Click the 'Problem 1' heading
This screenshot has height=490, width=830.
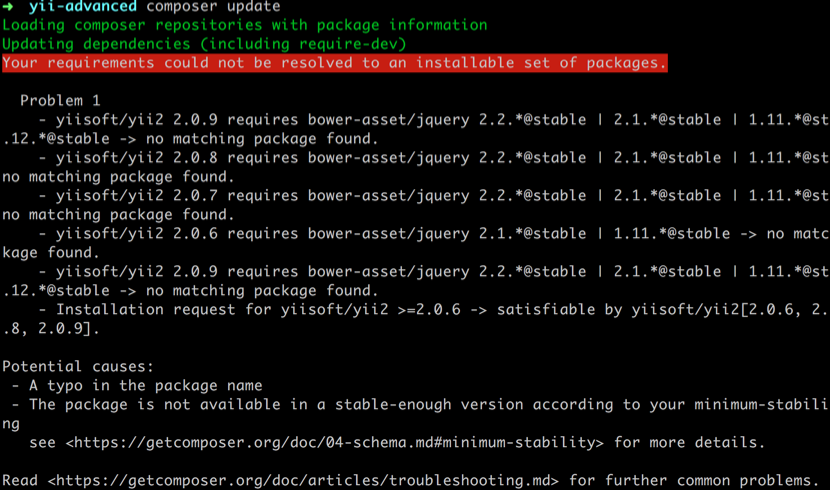pos(60,101)
